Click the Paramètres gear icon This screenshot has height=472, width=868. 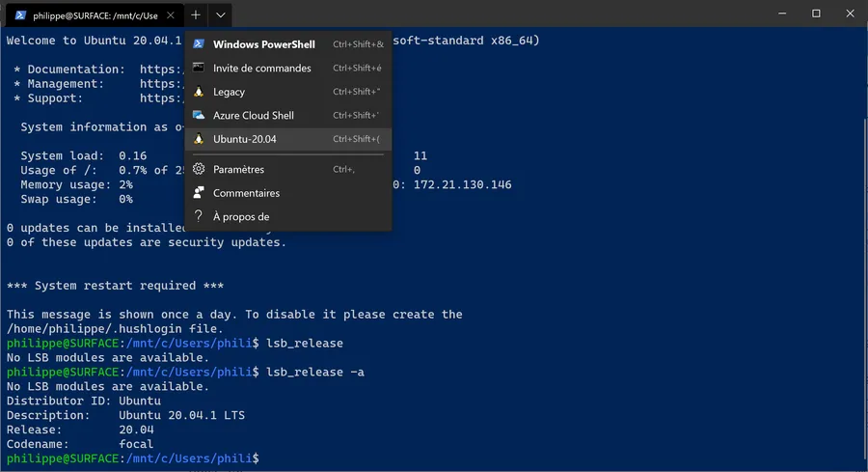[199, 169]
